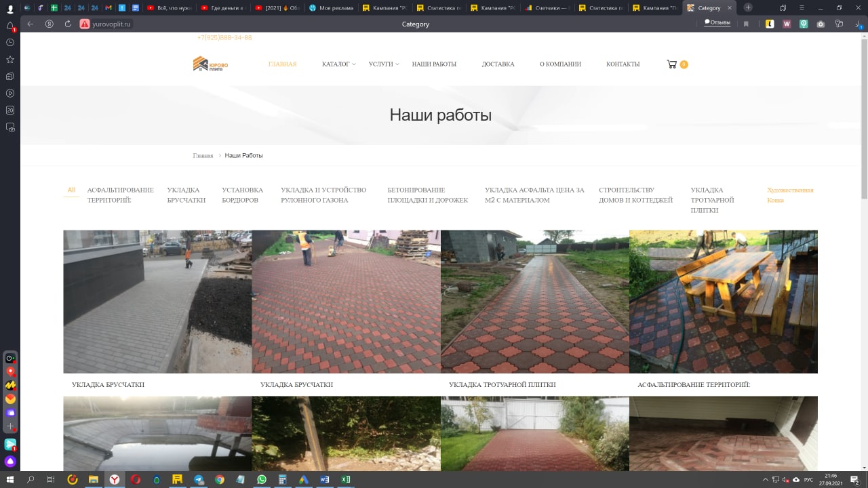Open favorites star icon in sidebar

(10, 60)
